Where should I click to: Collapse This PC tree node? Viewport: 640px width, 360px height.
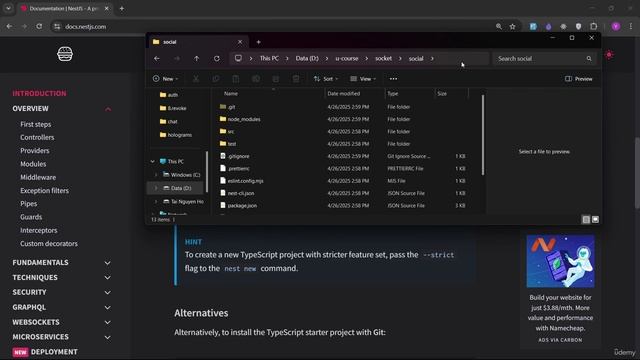(153, 162)
